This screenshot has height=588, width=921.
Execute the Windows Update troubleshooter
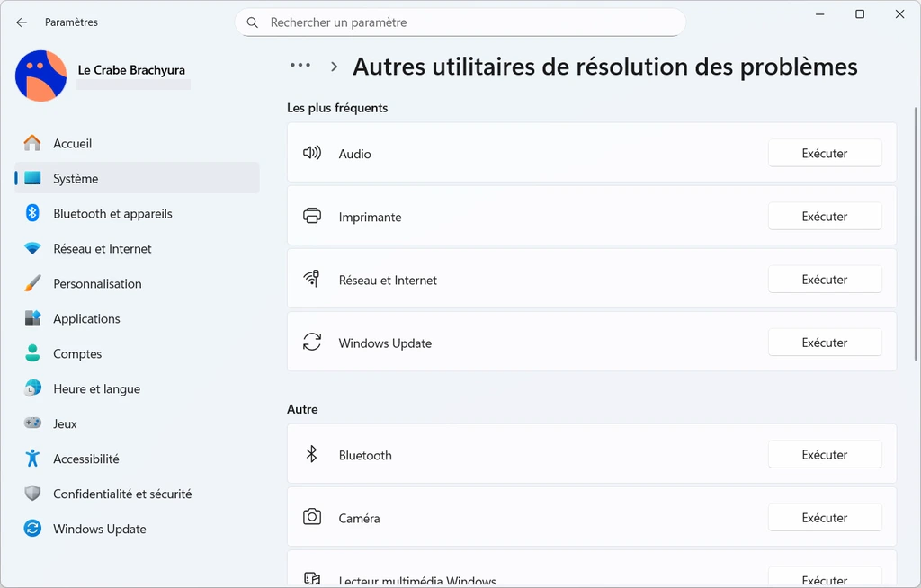tap(824, 343)
